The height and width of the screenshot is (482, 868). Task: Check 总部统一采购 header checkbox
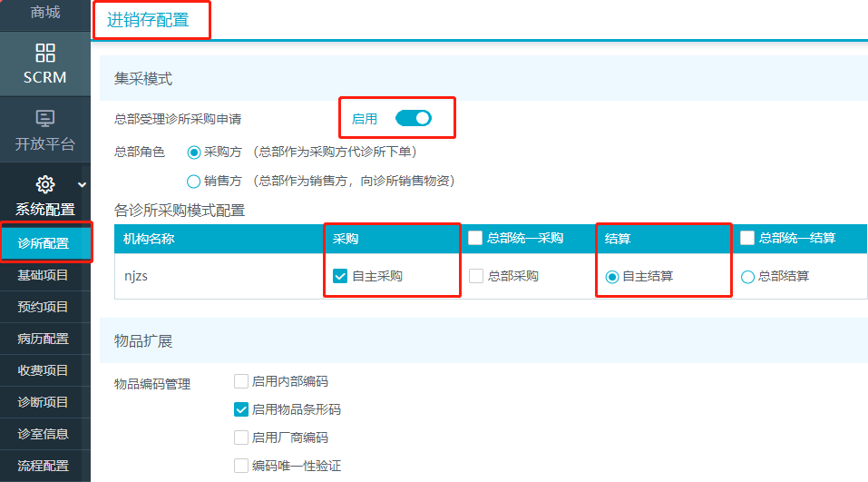point(475,238)
